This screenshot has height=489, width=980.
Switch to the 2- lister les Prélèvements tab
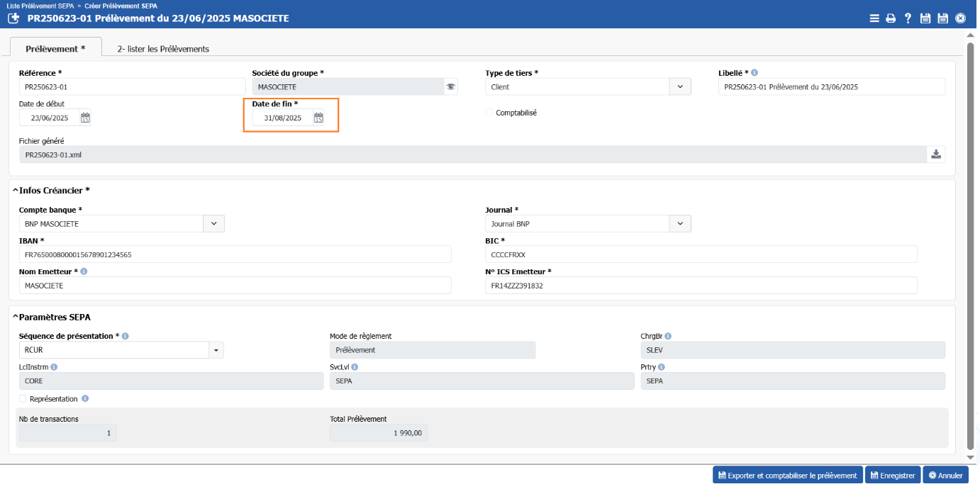(163, 49)
